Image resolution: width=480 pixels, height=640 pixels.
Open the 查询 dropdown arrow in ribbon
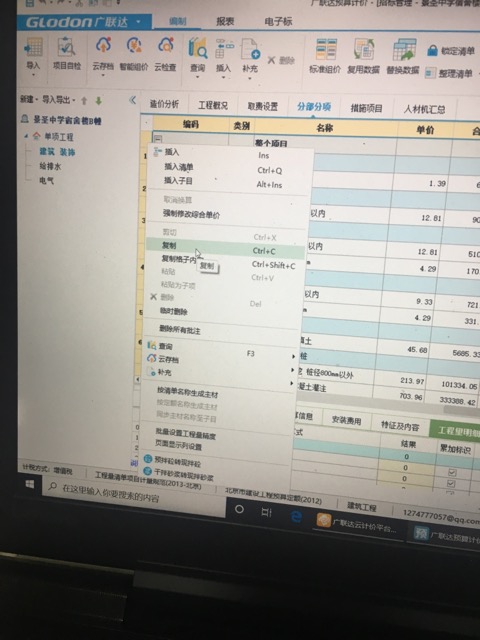(198, 78)
